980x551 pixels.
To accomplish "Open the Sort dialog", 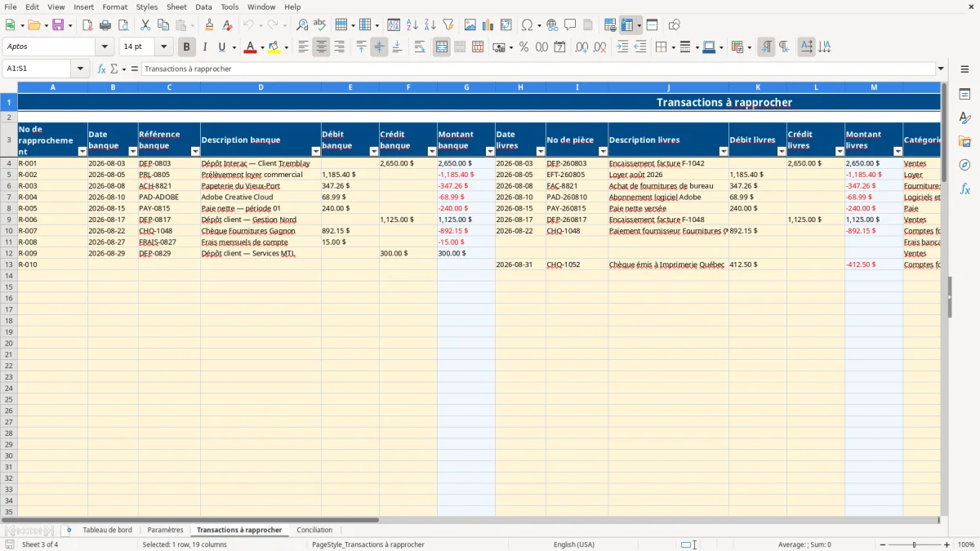I will pos(394,25).
